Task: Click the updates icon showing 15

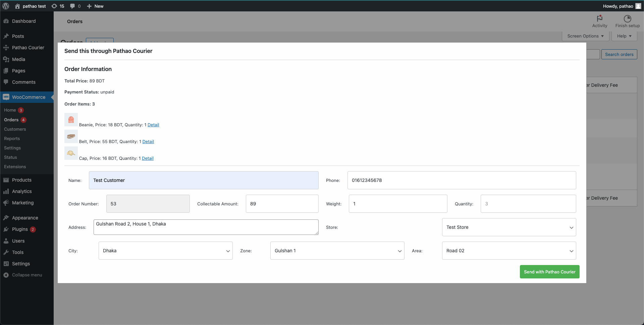Action: pyautogui.click(x=54, y=6)
